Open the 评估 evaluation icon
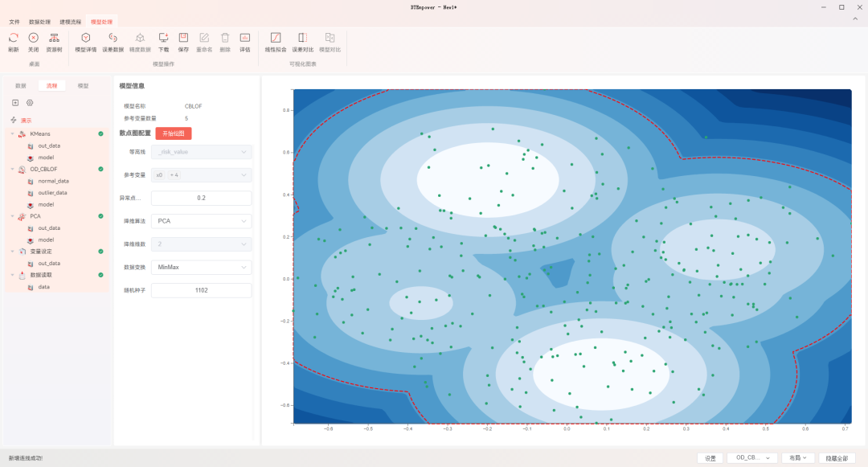The image size is (868, 467). 244,38
